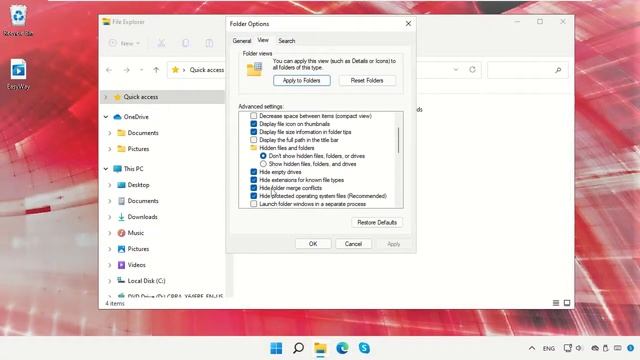
Task: Launch Microsoft Edge from taskbar
Action: [342, 348]
